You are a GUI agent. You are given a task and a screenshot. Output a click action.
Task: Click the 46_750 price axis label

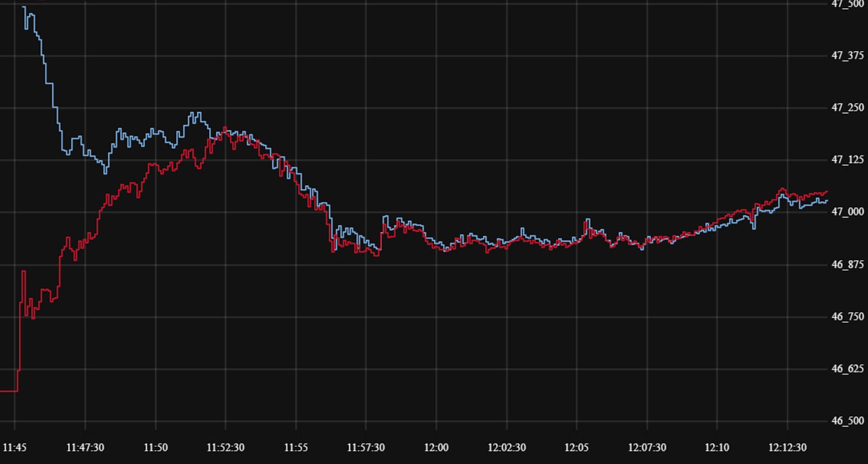(x=847, y=317)
